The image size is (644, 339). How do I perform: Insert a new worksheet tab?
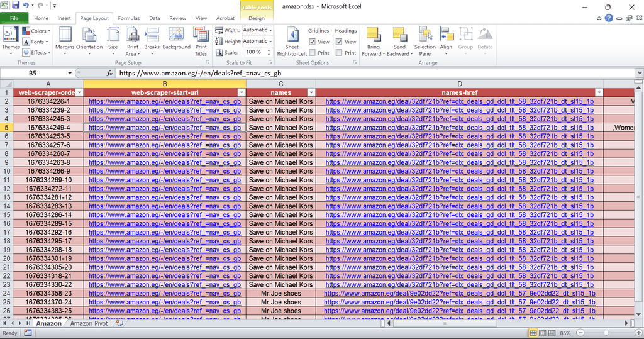pos(119,323)
